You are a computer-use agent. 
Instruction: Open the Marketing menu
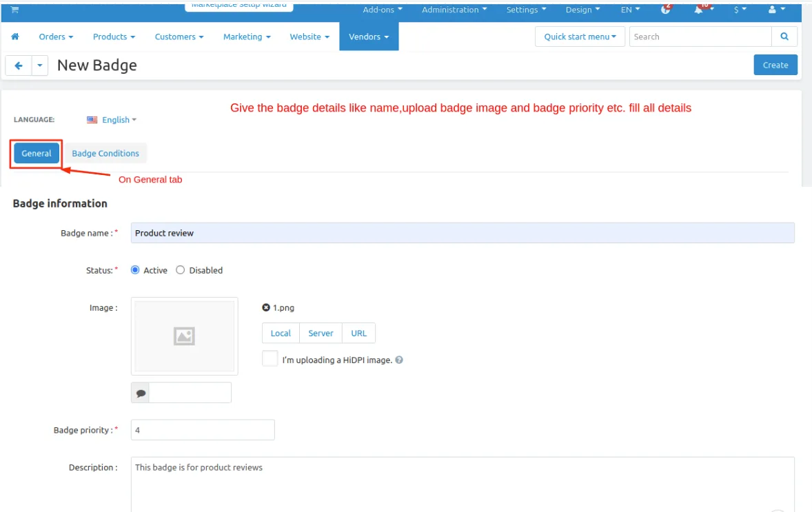tap(247, 37)
